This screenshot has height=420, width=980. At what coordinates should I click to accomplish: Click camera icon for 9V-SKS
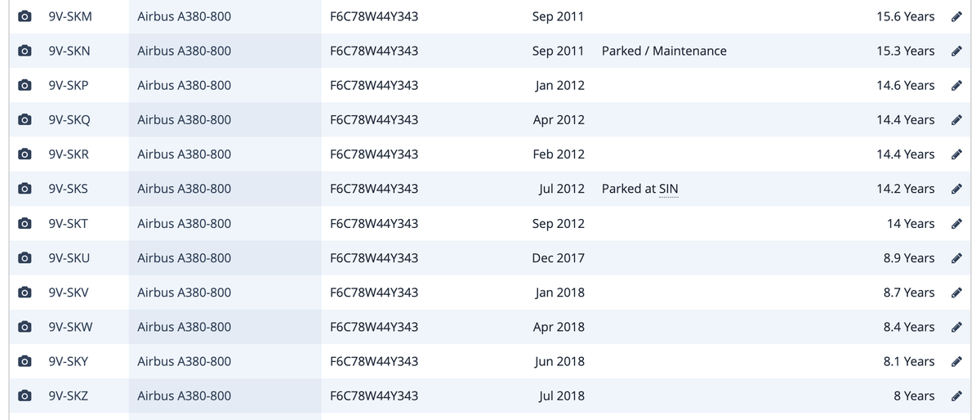coord(25,189)
